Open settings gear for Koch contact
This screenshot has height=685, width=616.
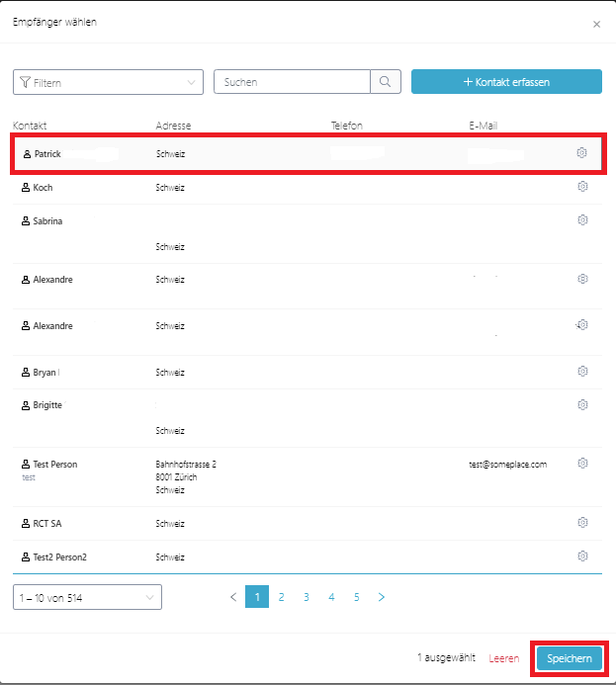tap(582, 187)
